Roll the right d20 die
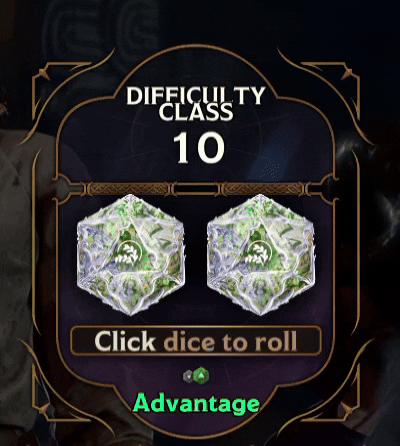This screenshot has height=446, width=400. point(261,255)
